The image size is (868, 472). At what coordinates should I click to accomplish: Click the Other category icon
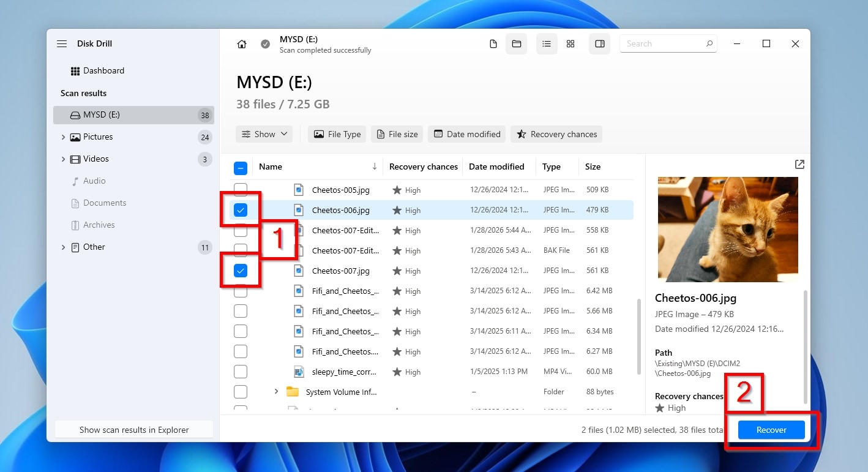(75, 247)
